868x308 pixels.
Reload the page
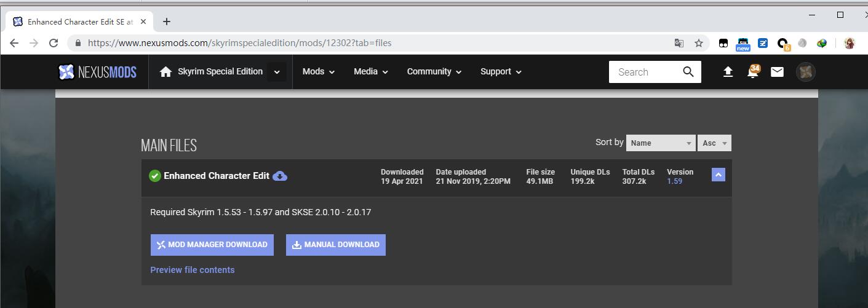pyautogui.click(x=54, y=43)
